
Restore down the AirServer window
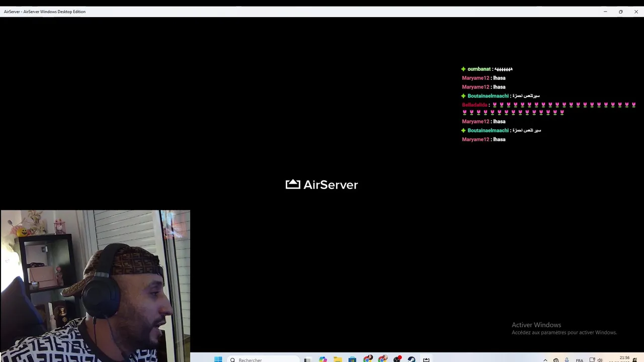coord(621,12)
